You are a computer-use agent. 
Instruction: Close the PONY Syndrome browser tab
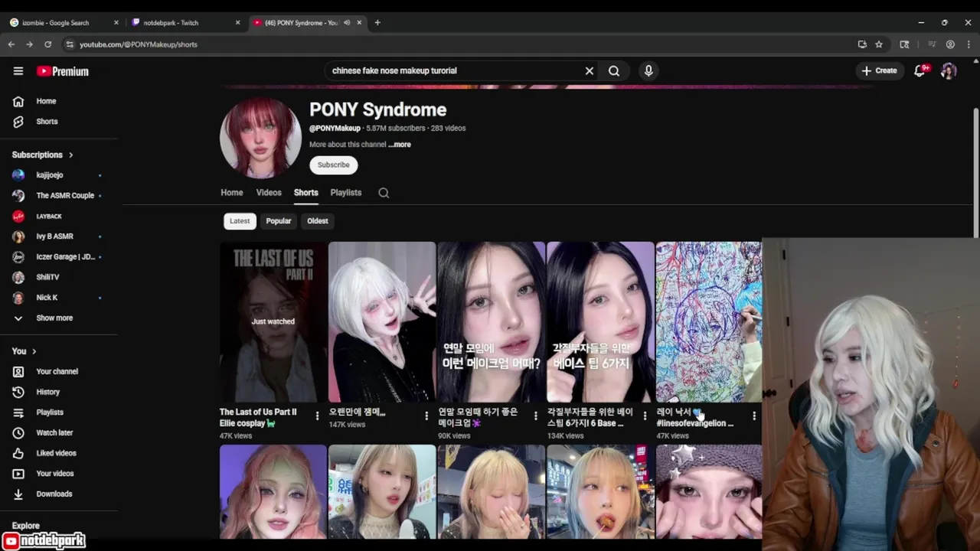(x=359, y=22)
